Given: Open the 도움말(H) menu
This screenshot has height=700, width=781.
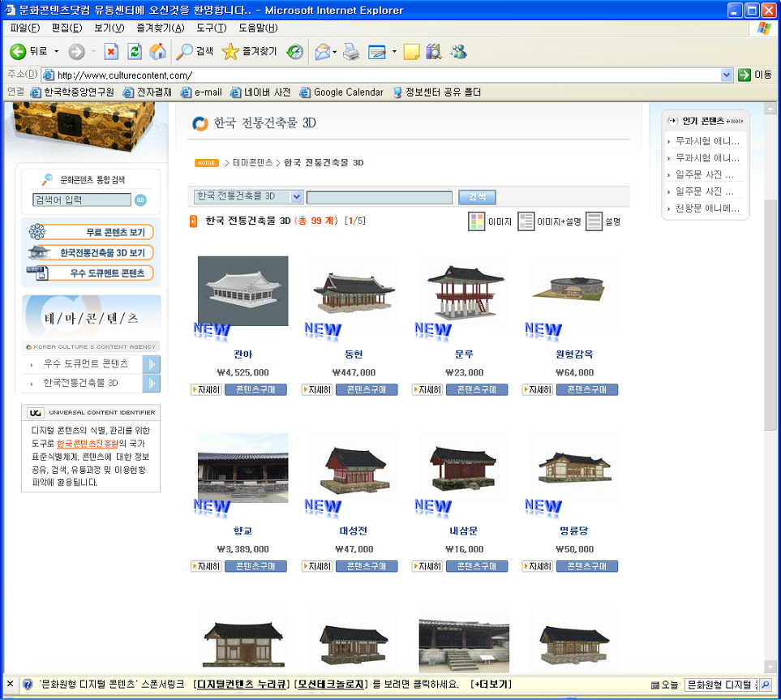Looking at the screenshot, I should [x=258, y=28].
